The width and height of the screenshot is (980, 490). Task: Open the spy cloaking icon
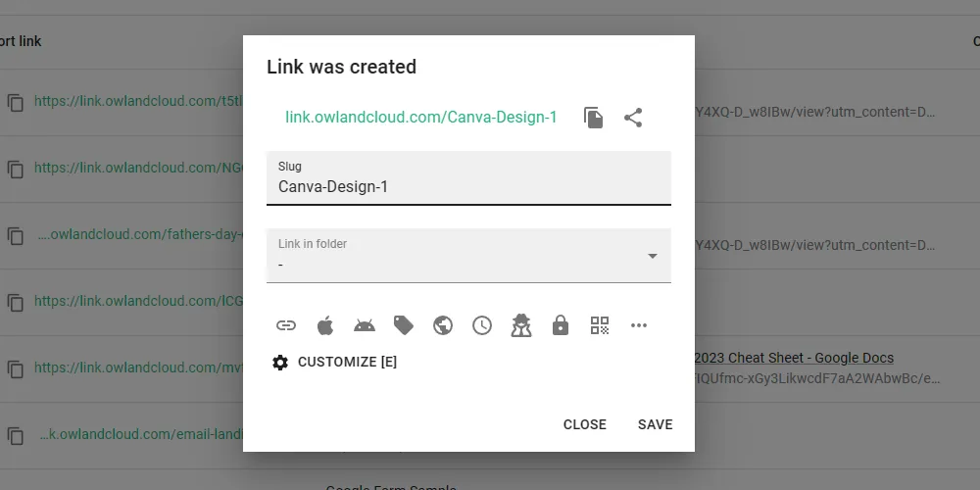(521, 325)
